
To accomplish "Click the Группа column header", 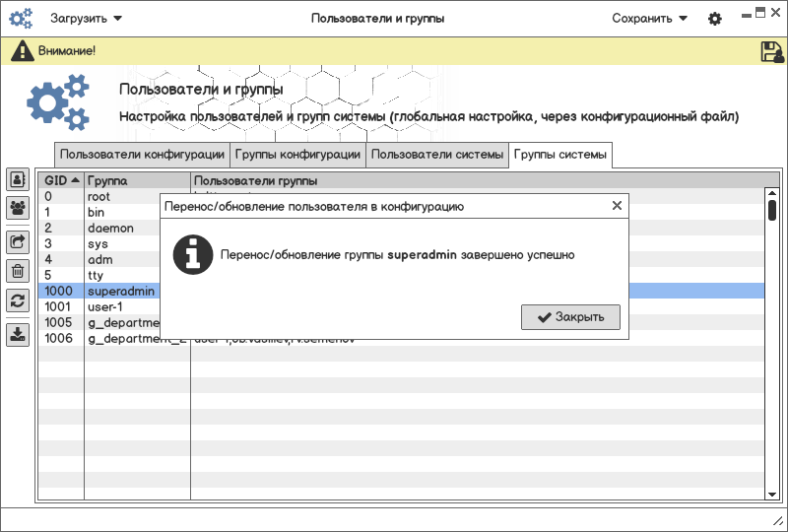I will tap(136, 181).
